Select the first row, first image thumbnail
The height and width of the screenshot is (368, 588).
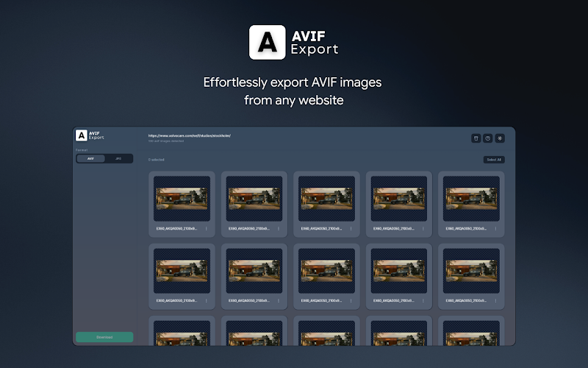(182, 199)
